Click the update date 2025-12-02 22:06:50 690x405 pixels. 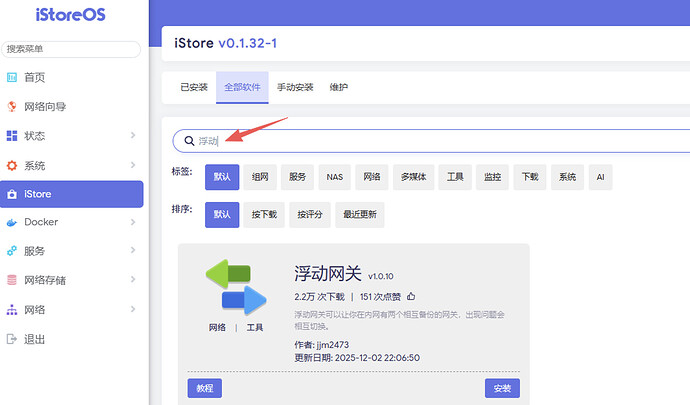point(357,357)
